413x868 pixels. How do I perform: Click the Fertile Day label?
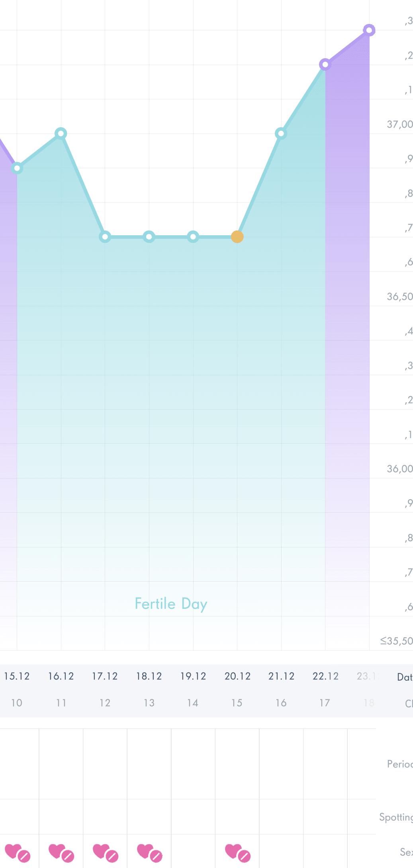pyautogui.click(x=171, y=604)
